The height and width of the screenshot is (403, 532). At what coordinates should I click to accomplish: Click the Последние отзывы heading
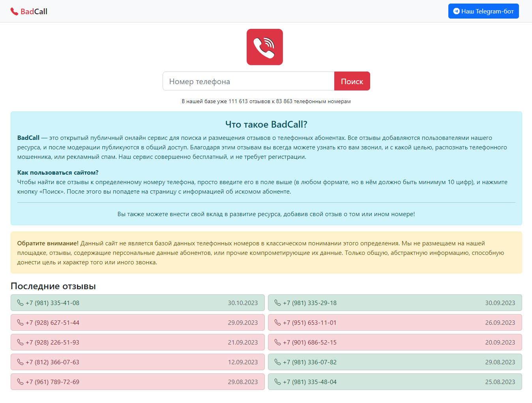coord(53,286)
